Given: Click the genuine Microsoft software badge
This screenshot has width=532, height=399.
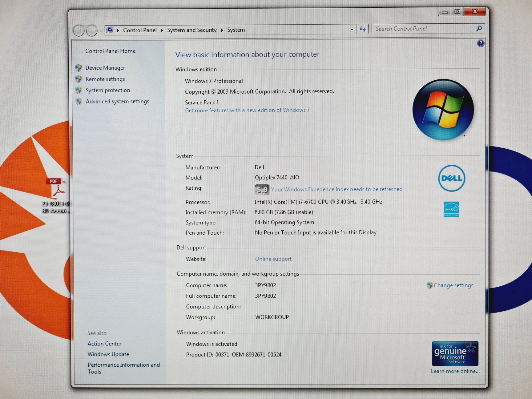Looking at the screenshot, I should (455, 353).
